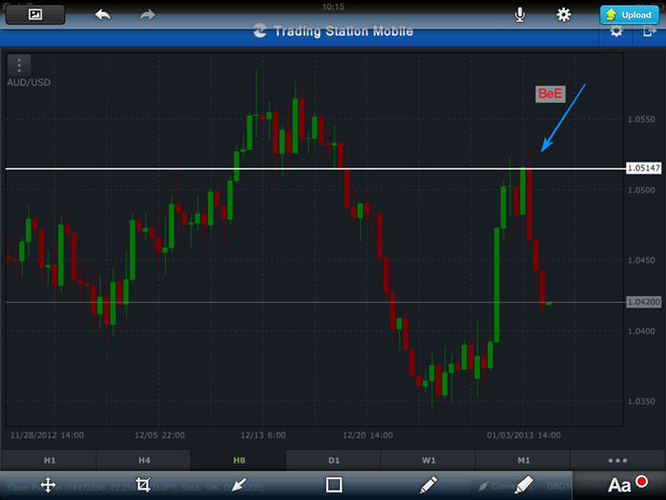Select the rectangle shape tool
The height and width of the screenshot is (500, 666).
pyautogui.click(x=334, y=485)
